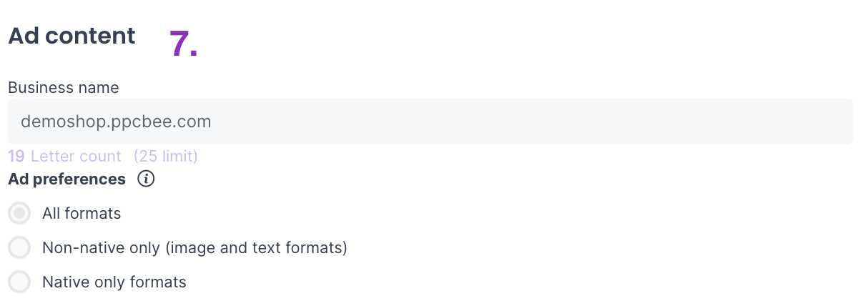The height and width of the screenshot is (306, 868).
Task: Click the word "content" in the heading
Action: pyautogui.click(x=90, y=36)
